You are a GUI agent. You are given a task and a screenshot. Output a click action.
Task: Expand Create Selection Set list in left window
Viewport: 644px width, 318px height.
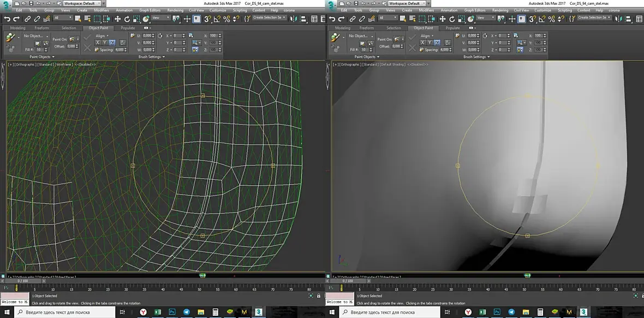[x=284, y=18]
